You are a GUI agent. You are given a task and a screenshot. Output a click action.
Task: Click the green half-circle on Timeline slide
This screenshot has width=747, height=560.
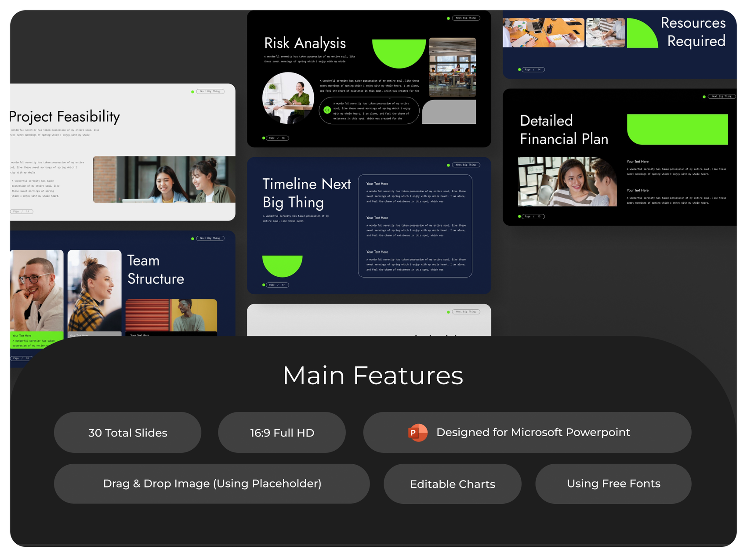click(282, 266)
